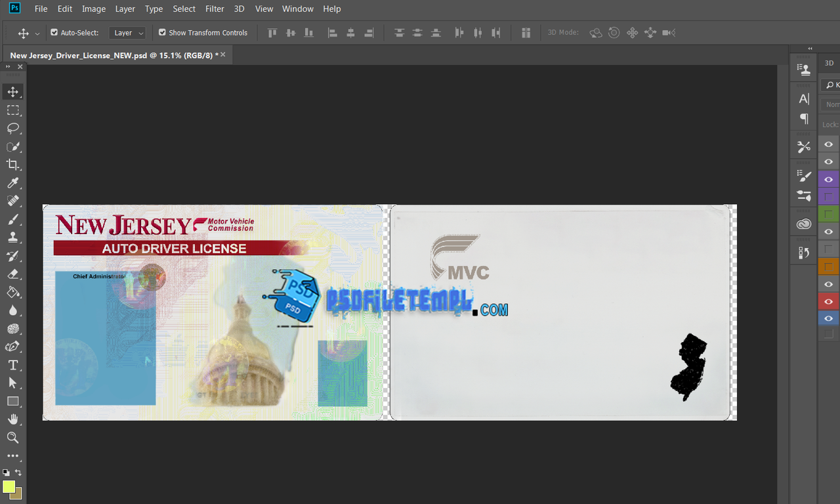
Task: Align vertical centers of layers
Action: [x=291, y=32]
